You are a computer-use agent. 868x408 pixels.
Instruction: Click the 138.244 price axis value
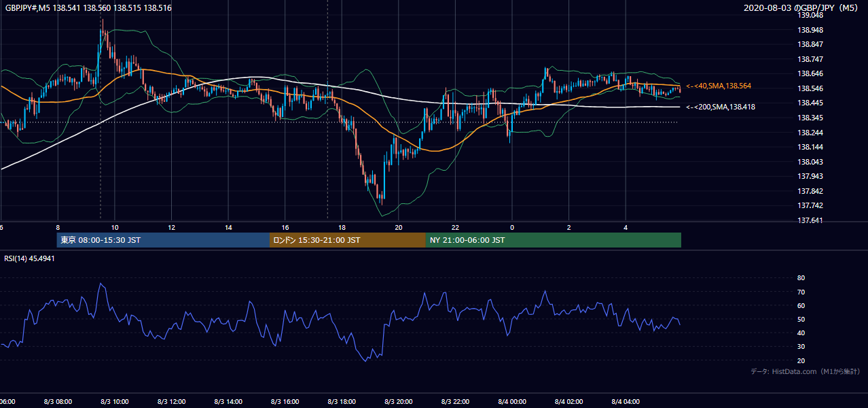pos(810,133)
